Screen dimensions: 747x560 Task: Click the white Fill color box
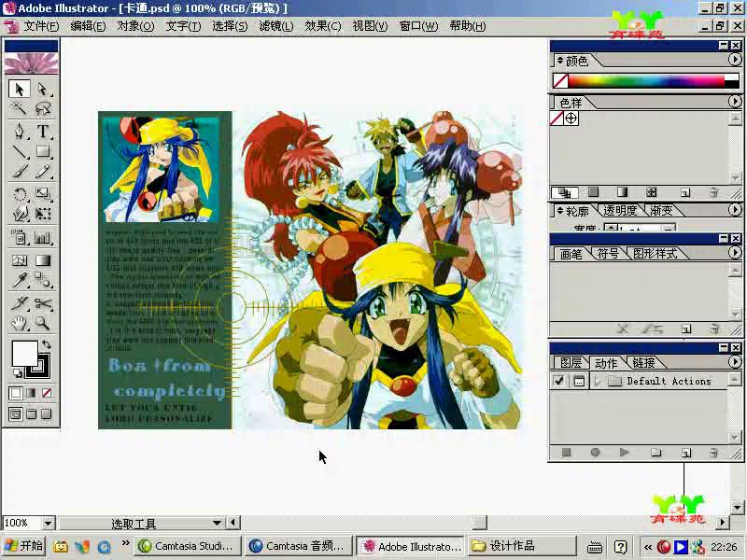(x=24, y=354)
